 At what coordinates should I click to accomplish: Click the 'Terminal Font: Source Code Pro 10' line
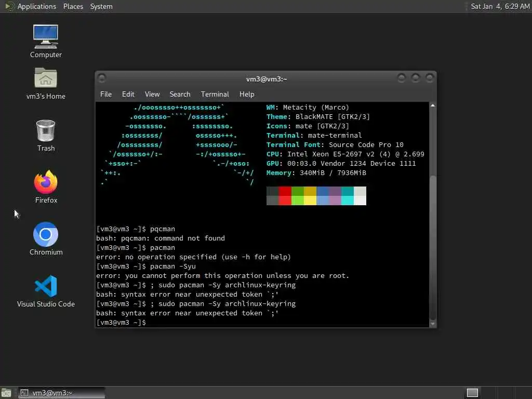click(335, 144)
